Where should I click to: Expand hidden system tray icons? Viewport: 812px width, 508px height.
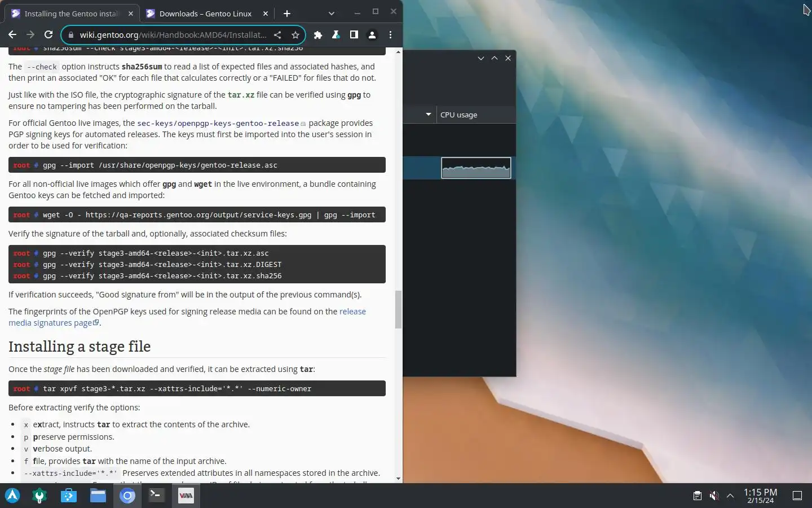(730, 496)
